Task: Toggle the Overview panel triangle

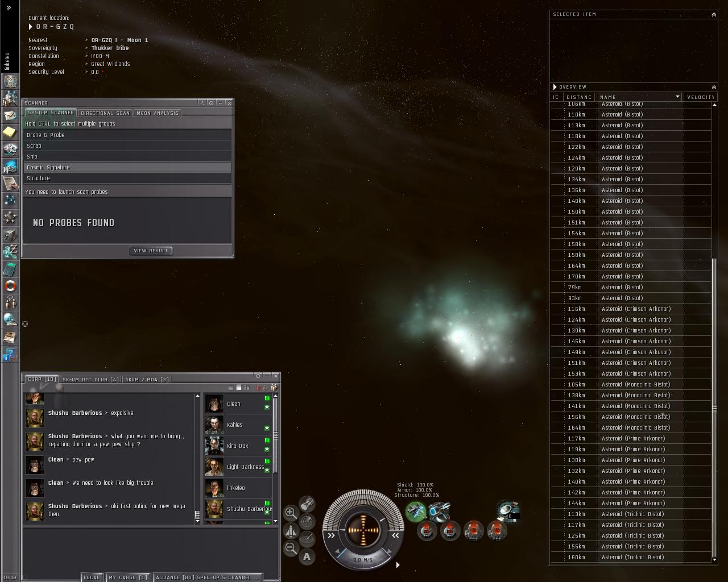Action: click(555, 87)
